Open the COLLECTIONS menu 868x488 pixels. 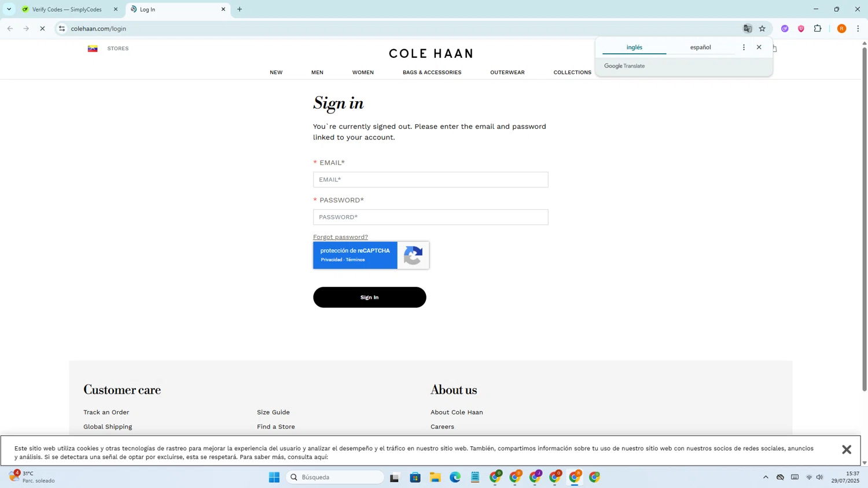[x=572, y=72]
